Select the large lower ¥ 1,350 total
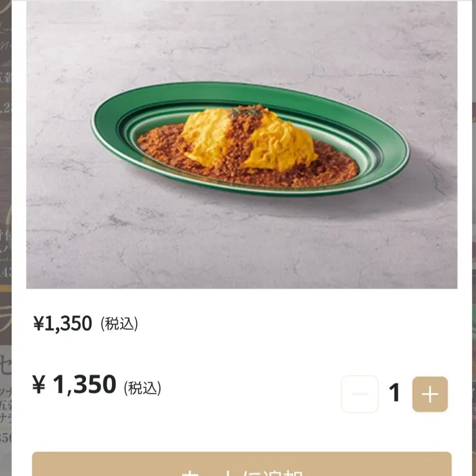The height and width of the screenshot is (476, 476). click(x=74, y=385)
